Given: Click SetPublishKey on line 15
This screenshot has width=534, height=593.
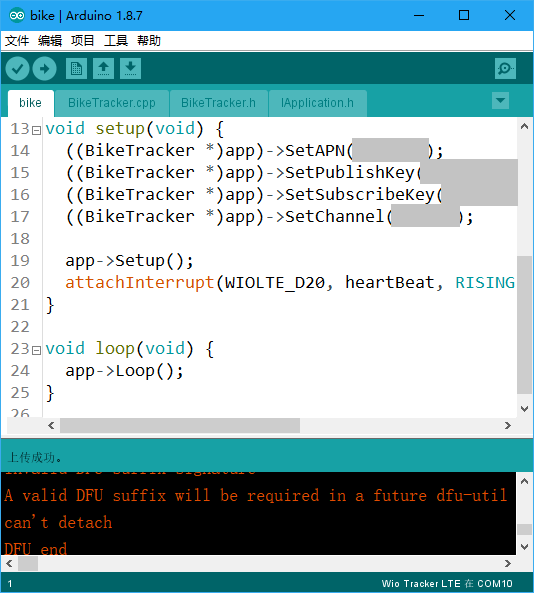Looking at the screenshot, I should [350, 172].
